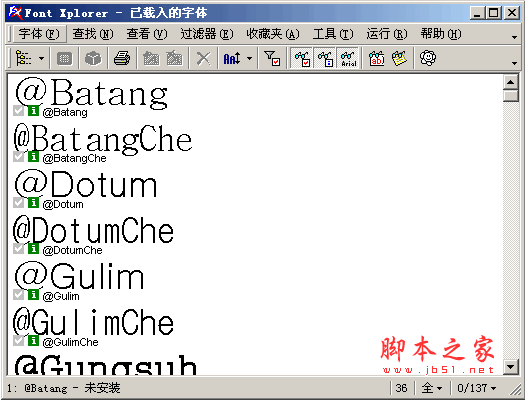Tick the checkbox beside @DotumChe
This screenshot has height=400, width=525.
18,248
